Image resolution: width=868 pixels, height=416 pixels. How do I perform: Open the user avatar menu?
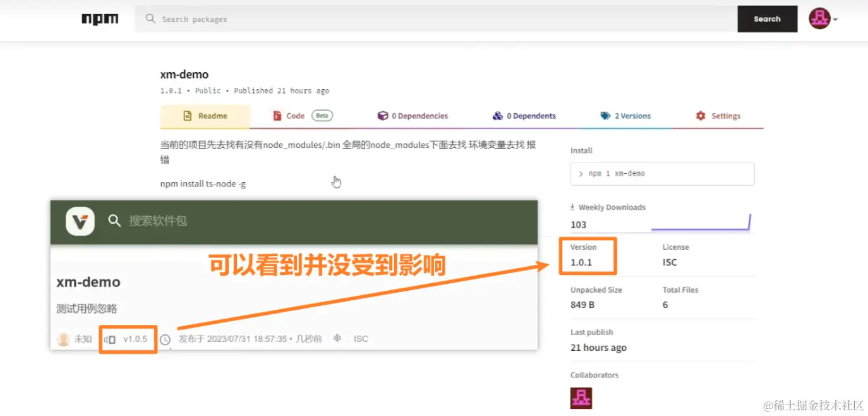(819, 19)
